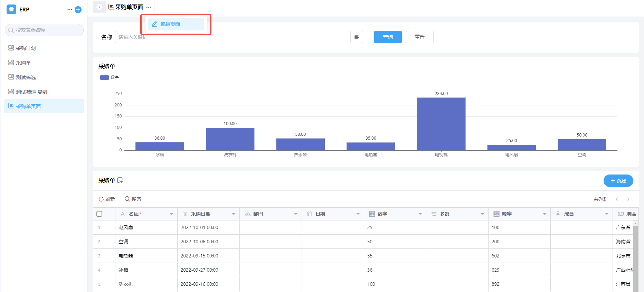This screenshot has height=292, width=644.
Task: Click the ERP app logo icon
Action: point(11,9)
